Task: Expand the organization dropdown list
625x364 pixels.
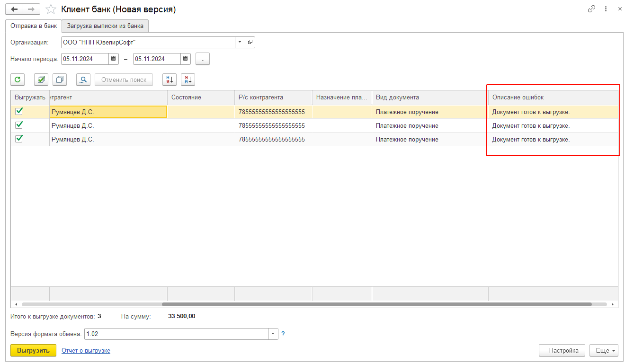Action: coord(240,43)
